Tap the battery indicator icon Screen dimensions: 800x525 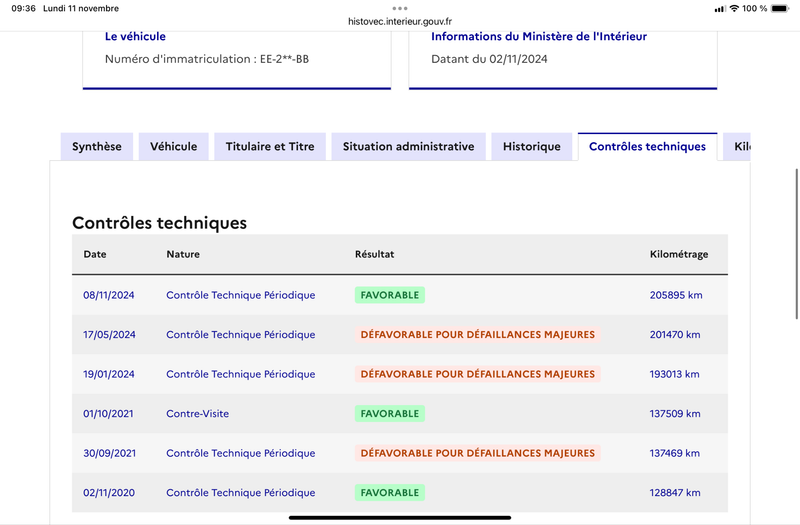click(780, 8)
